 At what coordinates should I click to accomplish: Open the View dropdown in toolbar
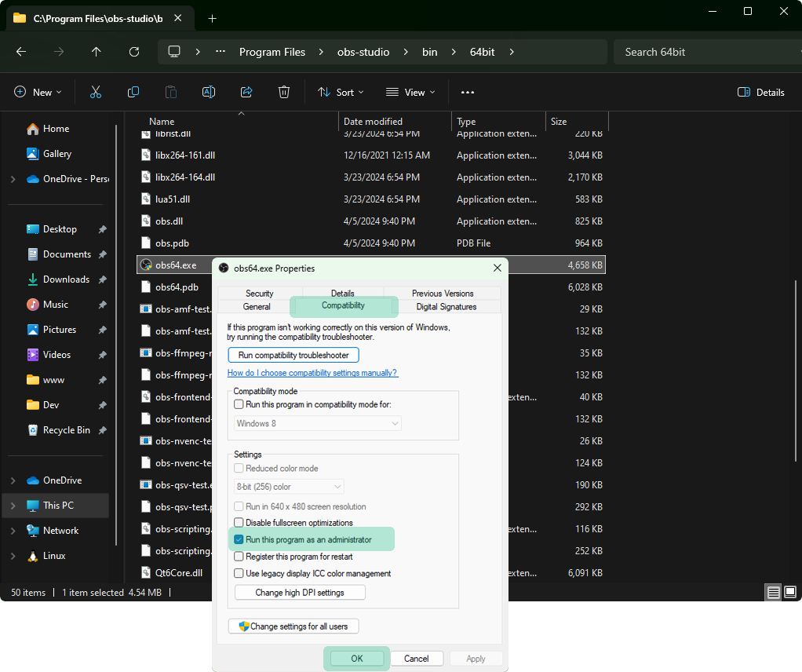[x=410, y=92]
